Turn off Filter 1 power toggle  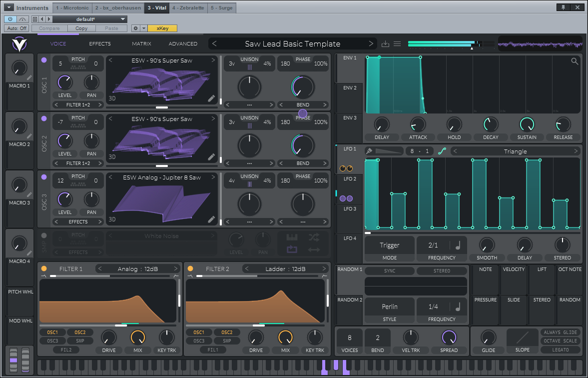point(44,268)
